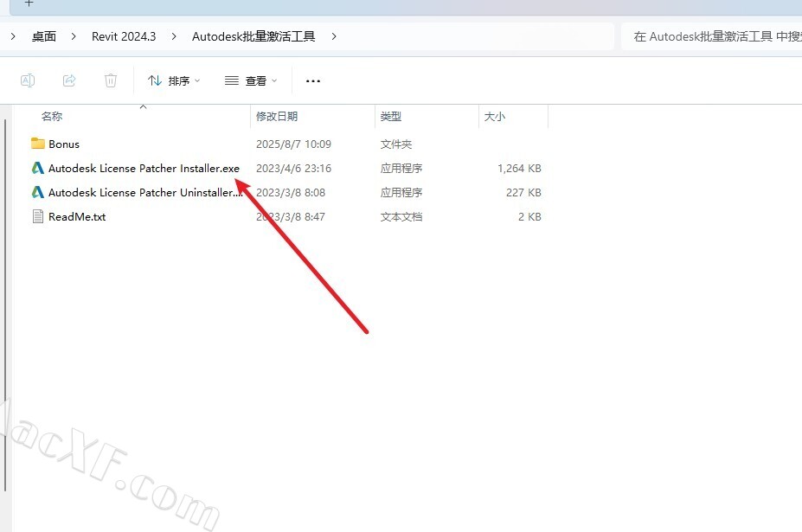Expand the chevron before 桌面 in the address bar
This screenshot has height=532, width=802.
[x=13, y=36]
